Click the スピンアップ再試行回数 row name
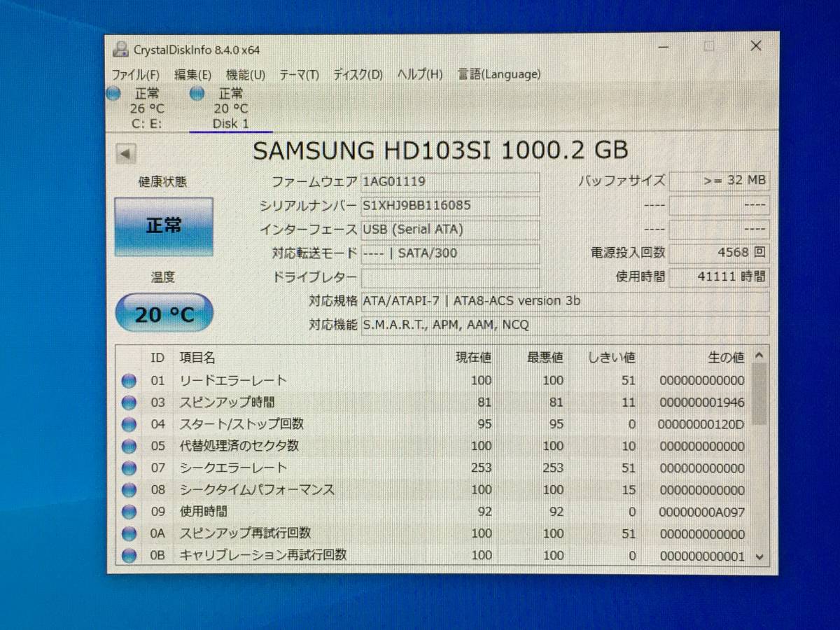This screenshot has height=630, width=840. 246,533
